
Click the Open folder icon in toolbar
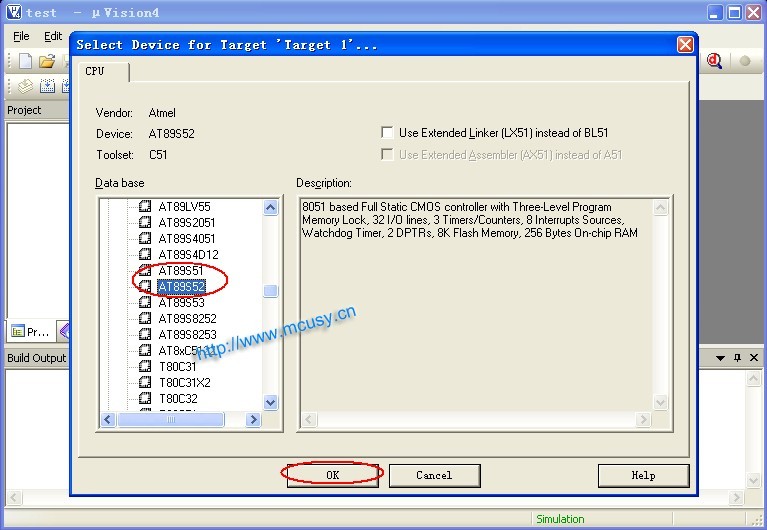(47, 61)
